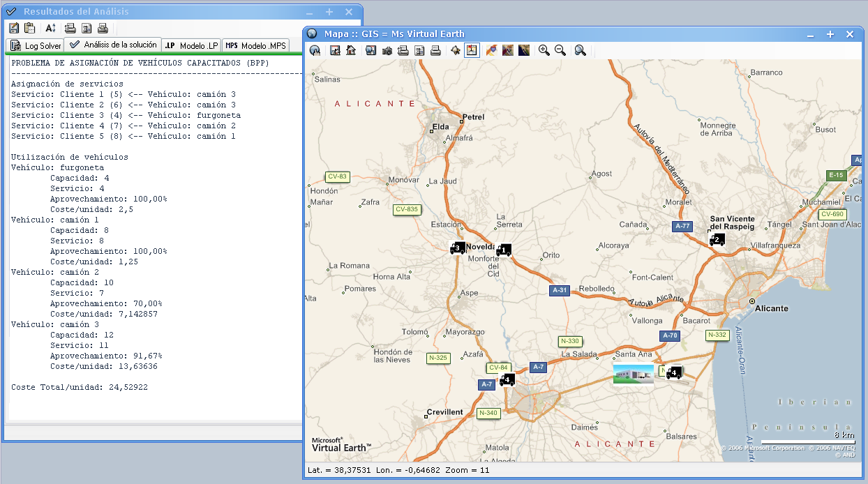Click the home view icon in map toolbar
The image size is (868, 484).
pyautogui.click(x=351, y=50)
